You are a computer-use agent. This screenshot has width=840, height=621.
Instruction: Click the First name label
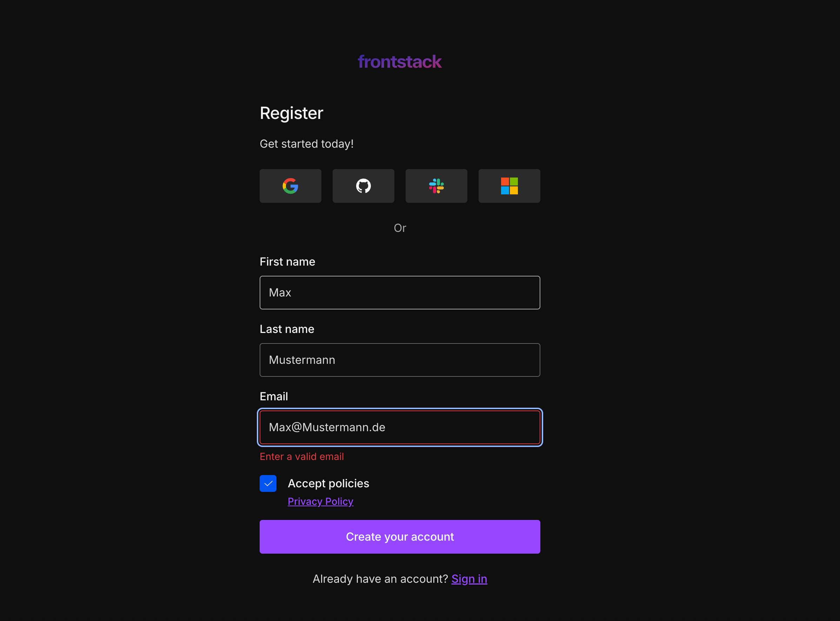pos(287,262)
